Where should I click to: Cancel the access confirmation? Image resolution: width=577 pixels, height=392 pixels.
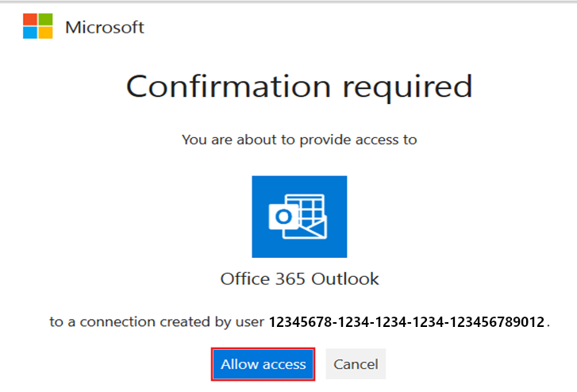pyautogui.click(x=356, y=364)
